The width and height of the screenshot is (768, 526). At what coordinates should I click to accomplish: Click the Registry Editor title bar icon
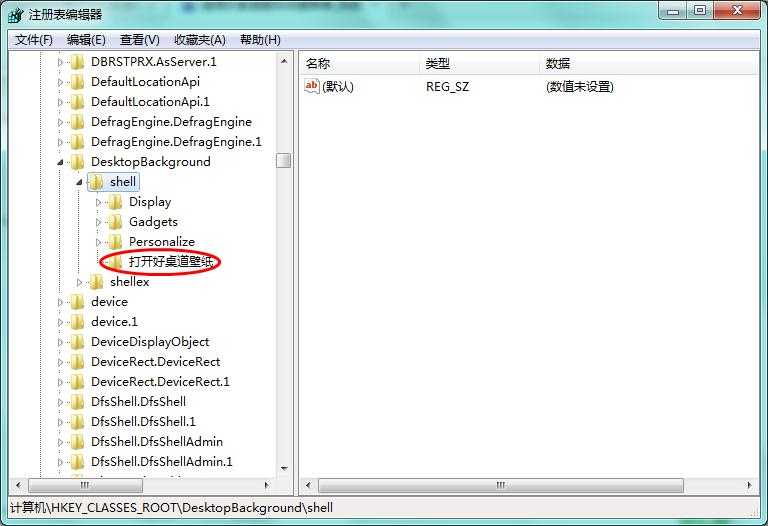16,15
